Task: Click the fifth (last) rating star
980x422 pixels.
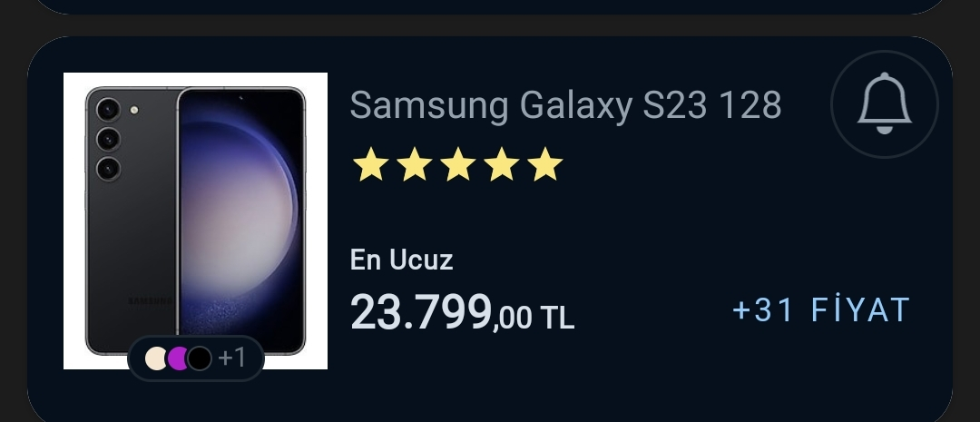Action: click(x=545, y=164)
